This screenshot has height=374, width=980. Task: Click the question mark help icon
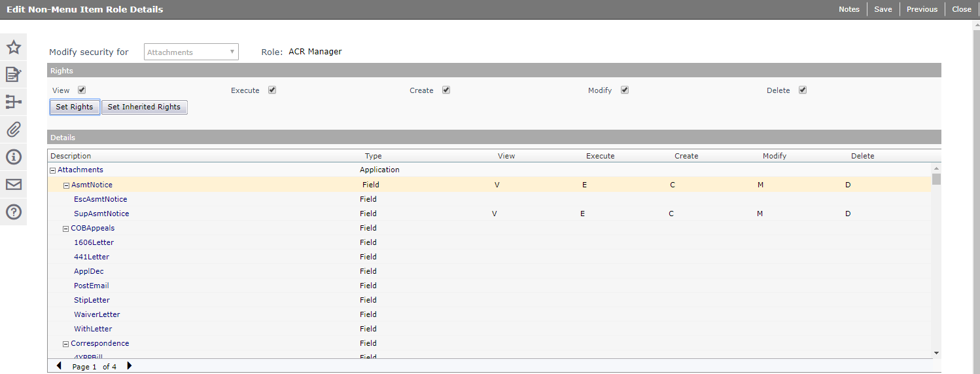click(13, 212)
